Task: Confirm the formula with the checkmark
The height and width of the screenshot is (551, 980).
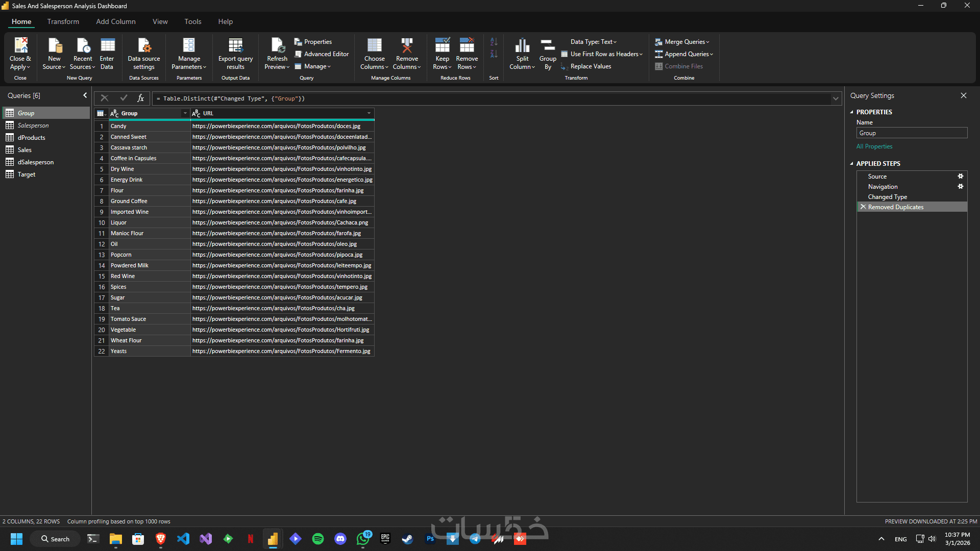Action: click(124, 98)
